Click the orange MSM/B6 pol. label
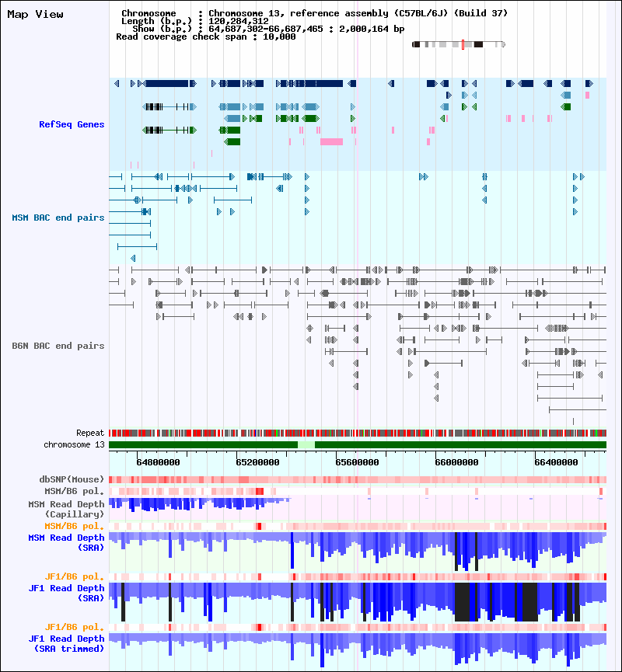The width and height of the screenshot is (622, 672). tap(75, 526)
